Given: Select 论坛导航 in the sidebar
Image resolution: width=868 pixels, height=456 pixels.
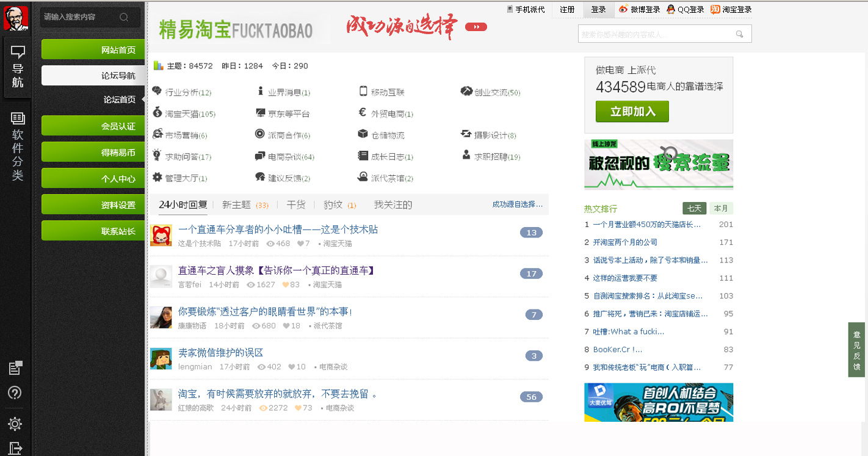Looking at the screenshot, I should 93,76.
